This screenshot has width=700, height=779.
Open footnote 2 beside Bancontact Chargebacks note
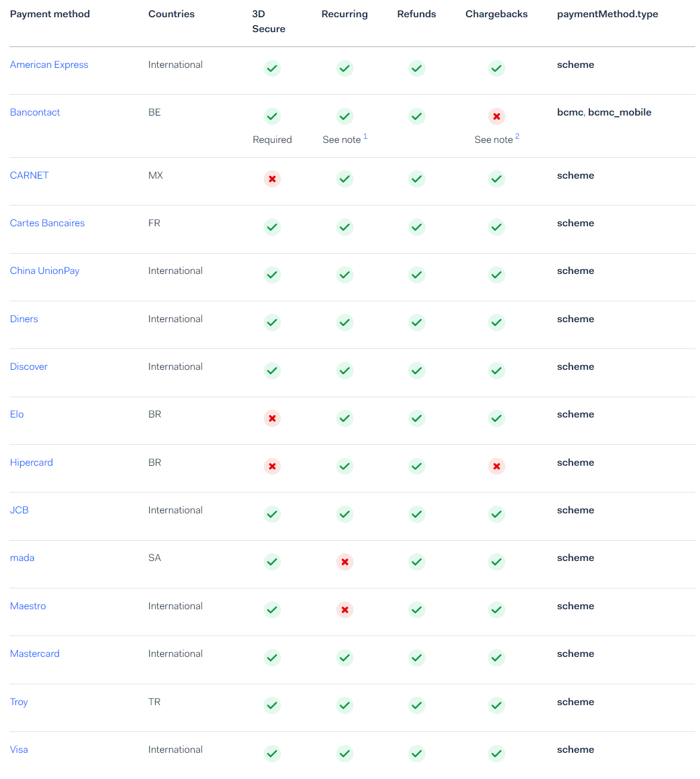click(x=517, y=137)
